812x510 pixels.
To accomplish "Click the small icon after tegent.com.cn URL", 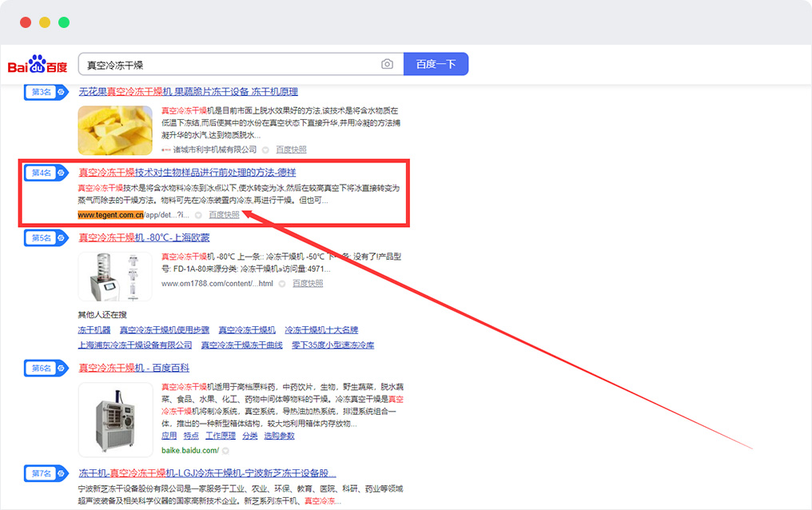I will click(198, 215).
